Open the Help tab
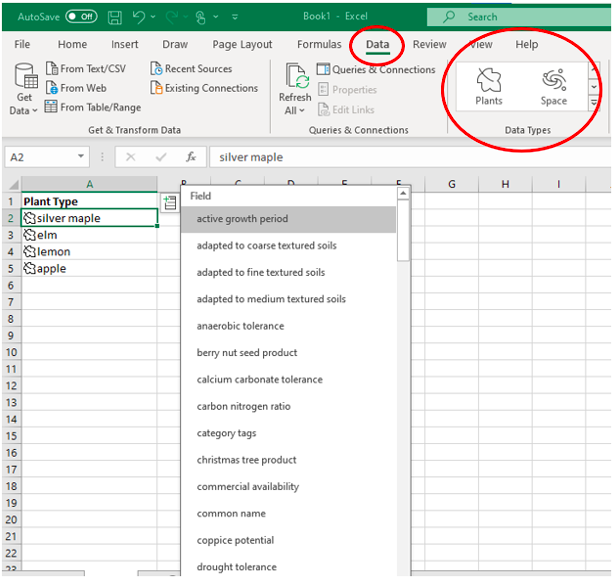615x582 pixels. pos(526,44)
